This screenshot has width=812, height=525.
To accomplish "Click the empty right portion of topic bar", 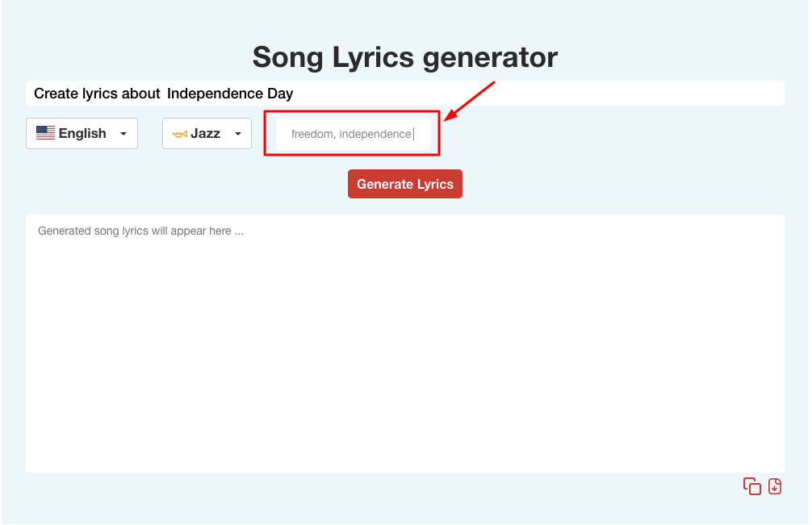I will coord(538,93).
